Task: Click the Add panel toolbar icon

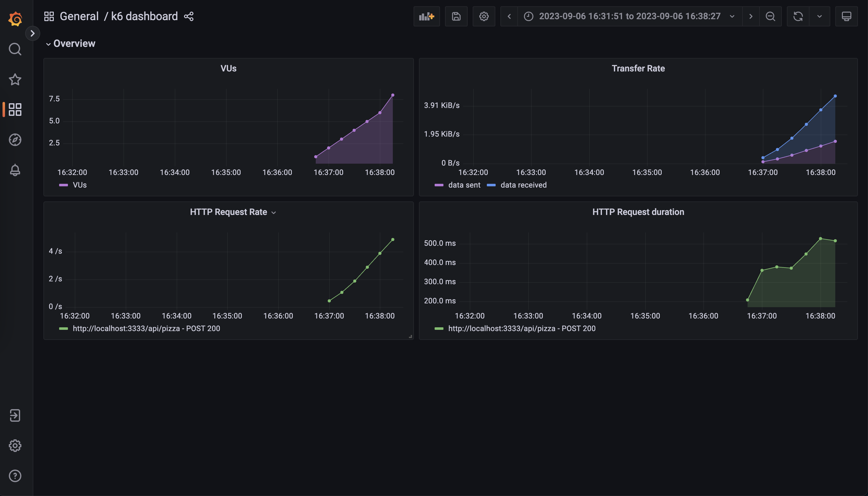Action: 426,16
